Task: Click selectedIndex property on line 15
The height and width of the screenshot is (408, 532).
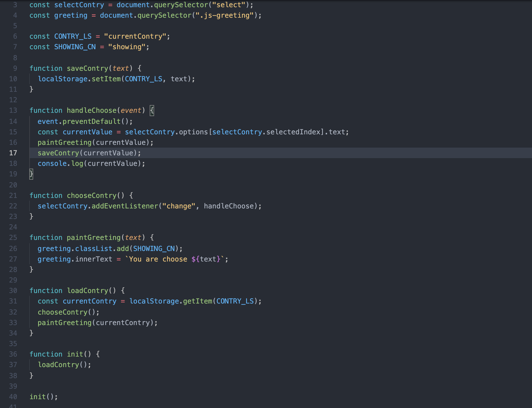Action: (x=293, y=132)
